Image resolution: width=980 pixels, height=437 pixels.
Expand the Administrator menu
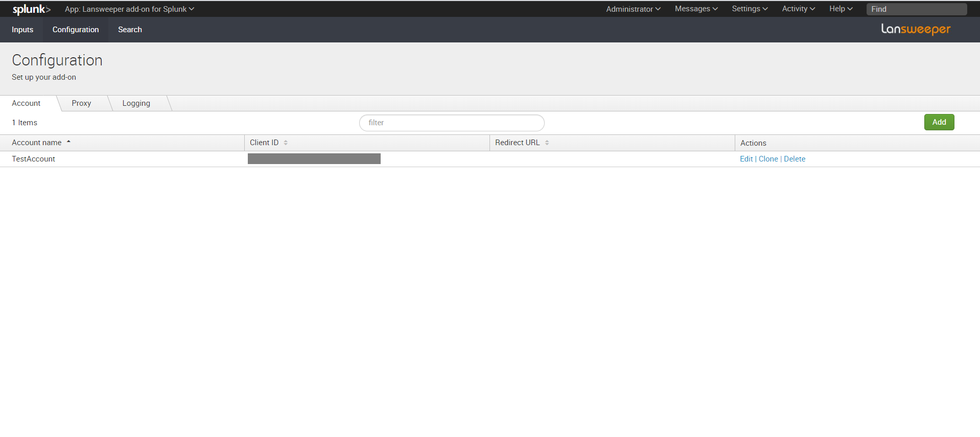(x=633, y=9)
